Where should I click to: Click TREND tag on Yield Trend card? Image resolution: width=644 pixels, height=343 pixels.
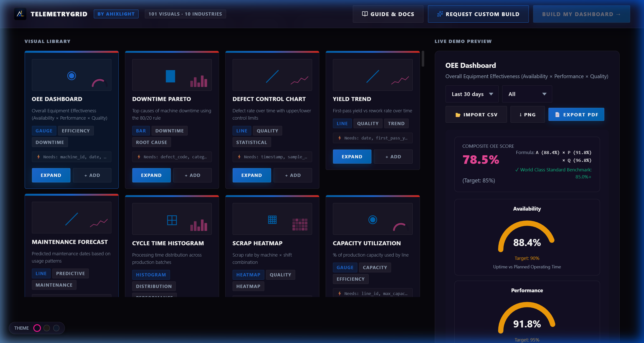click(x=396, y=123)
